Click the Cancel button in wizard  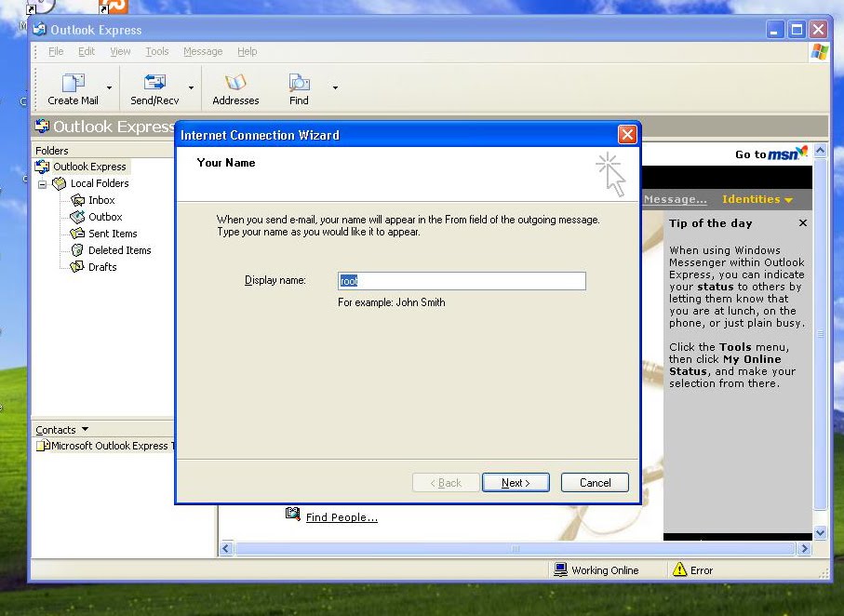595,482
